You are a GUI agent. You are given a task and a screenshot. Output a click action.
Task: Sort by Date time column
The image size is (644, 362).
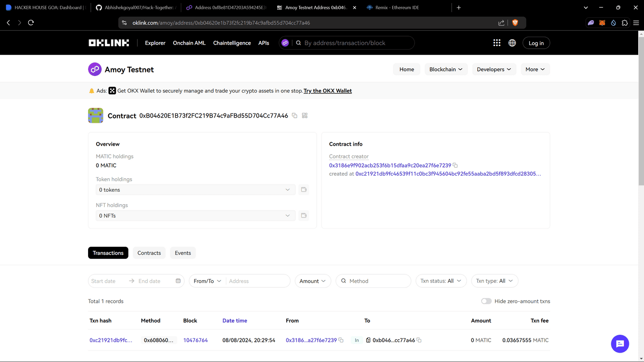pos(235,320)
